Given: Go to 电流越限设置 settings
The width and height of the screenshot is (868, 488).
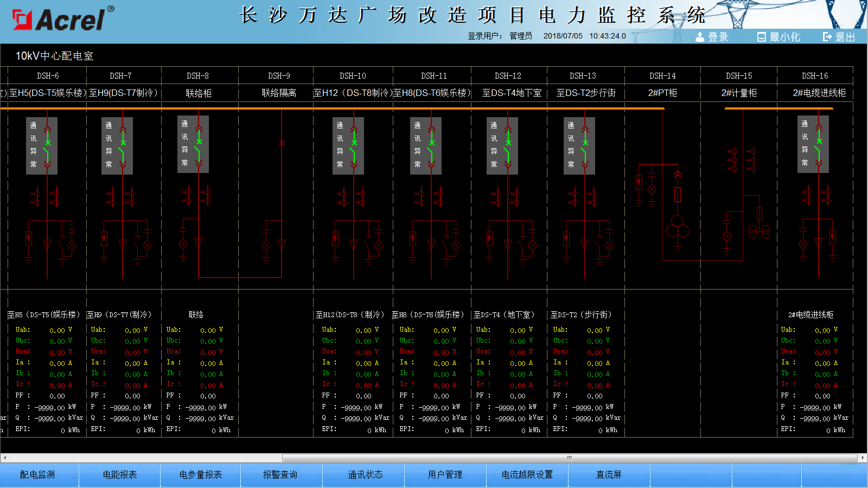Looking at the screenshot, I should click(527, 475).
